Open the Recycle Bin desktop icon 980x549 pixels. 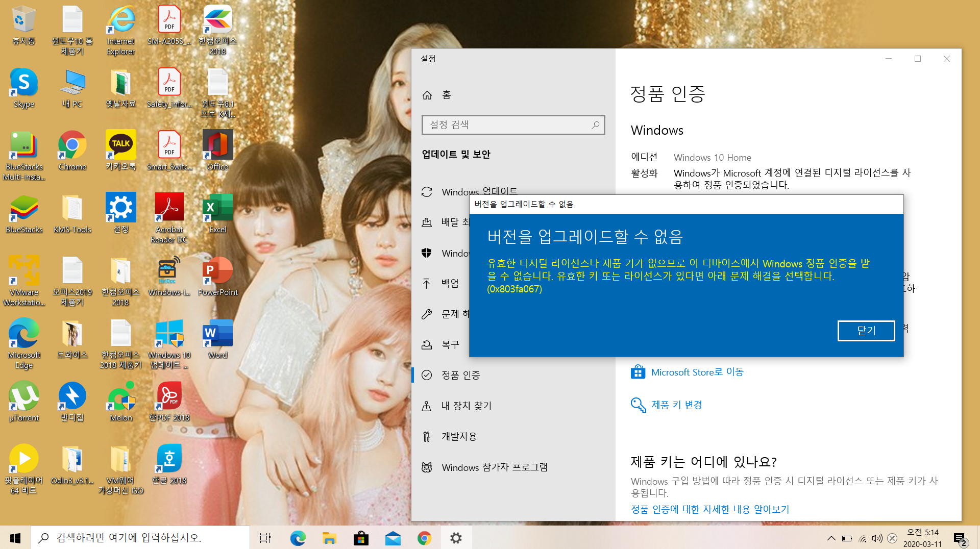pos(23,26)
